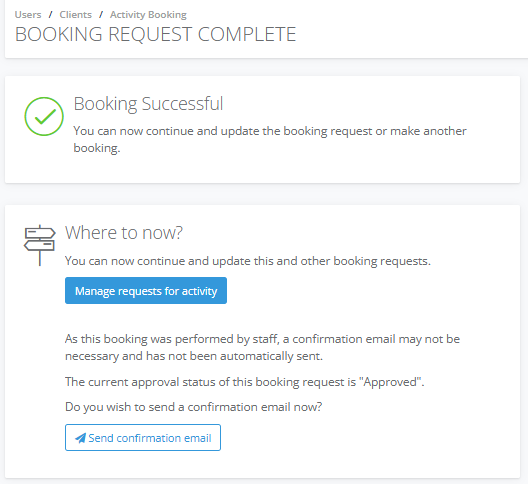This screenshot has width=528, height=484.
Task: Click the text about making another booking
Action: 270,139
